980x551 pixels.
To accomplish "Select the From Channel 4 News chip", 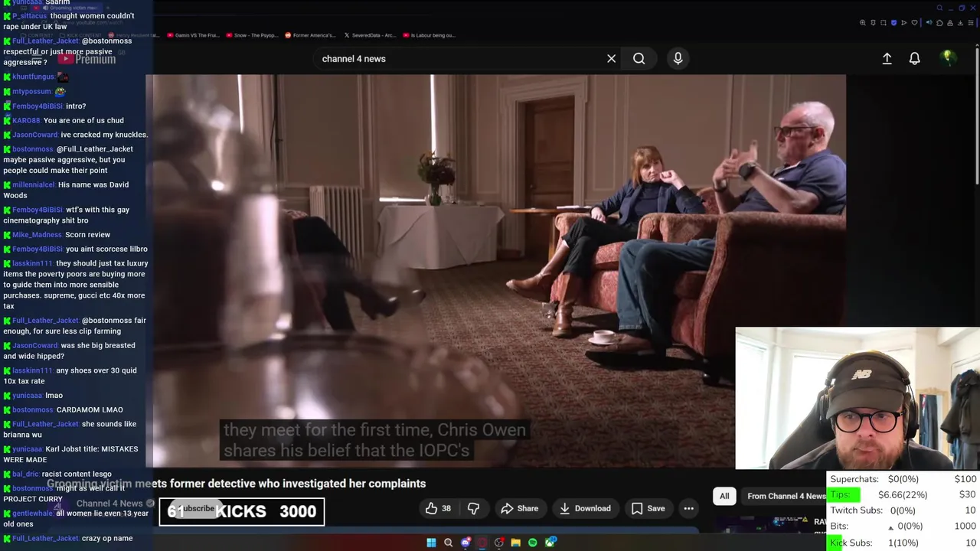I will point(786,496).
